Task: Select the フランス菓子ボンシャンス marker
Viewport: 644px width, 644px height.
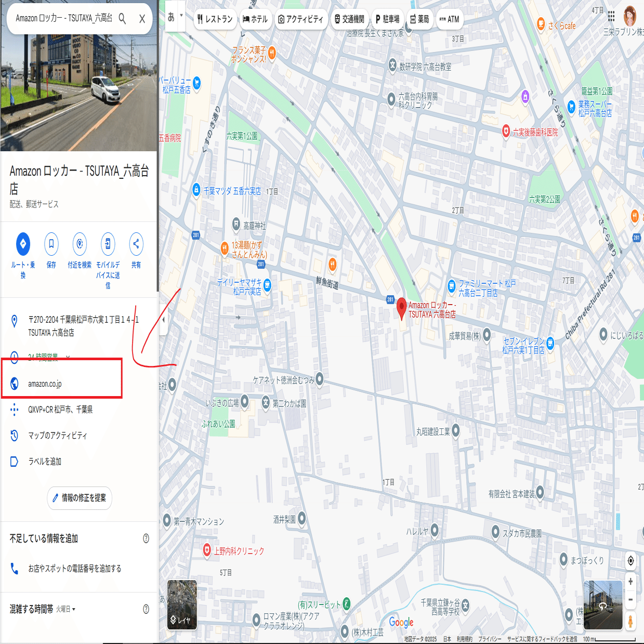Action: point(272,52)
